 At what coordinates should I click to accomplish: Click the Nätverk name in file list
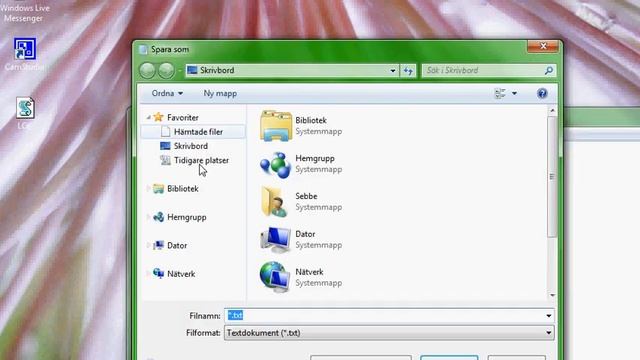(309, 272)
